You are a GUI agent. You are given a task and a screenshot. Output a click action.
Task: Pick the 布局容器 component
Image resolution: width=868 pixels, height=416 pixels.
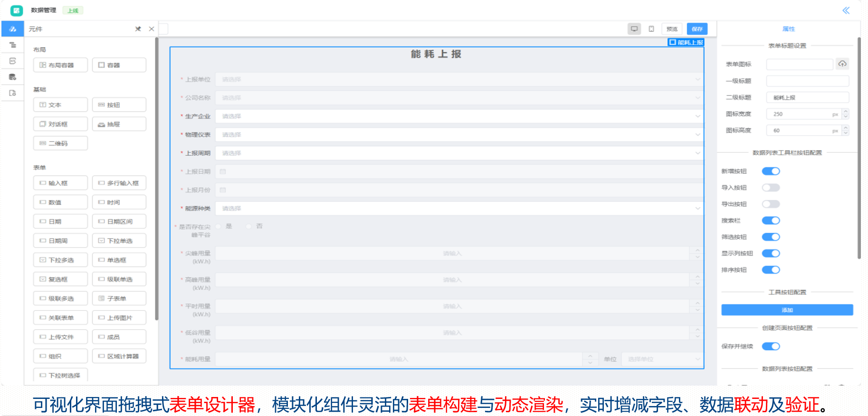(60, 65)
